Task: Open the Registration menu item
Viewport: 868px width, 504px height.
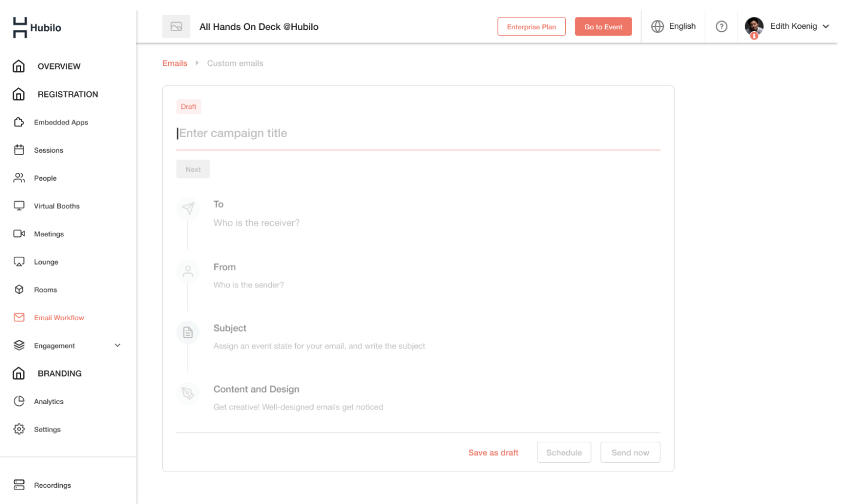Action: [68, 94]
